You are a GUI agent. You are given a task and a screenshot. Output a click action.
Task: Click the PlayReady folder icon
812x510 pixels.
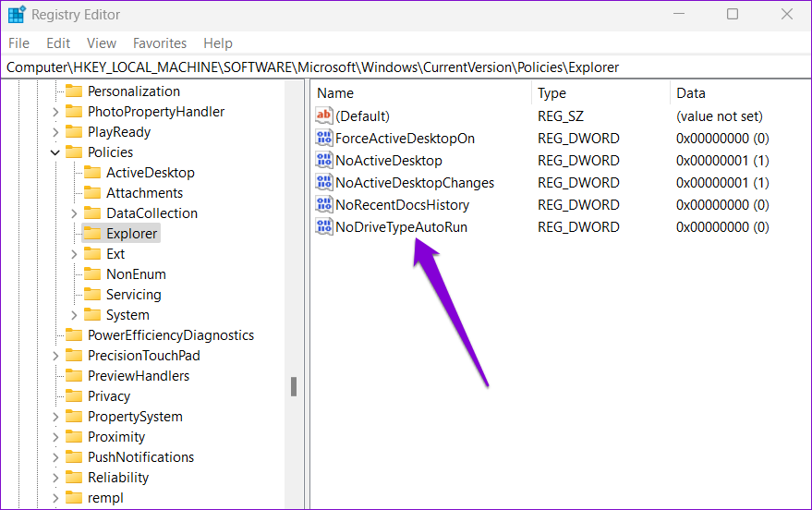tap(74, 132)
